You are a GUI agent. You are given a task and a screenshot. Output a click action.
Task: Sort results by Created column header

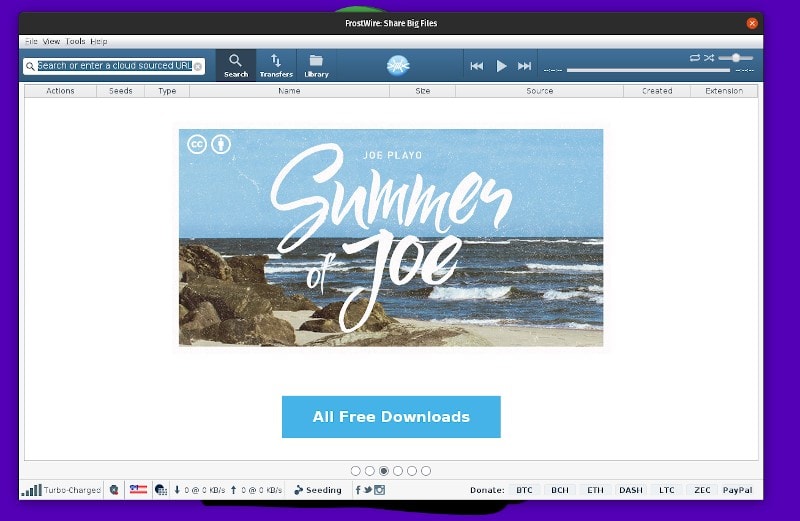(657, 91)
